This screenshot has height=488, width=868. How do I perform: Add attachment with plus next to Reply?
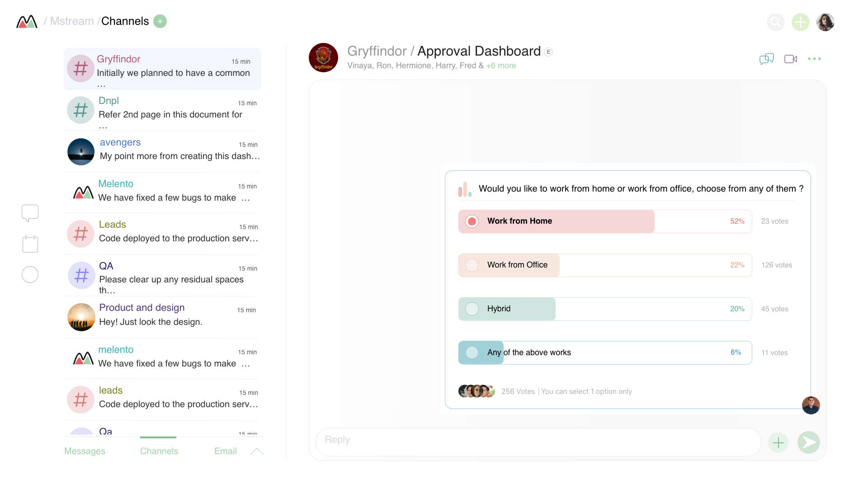pos(778,442)
